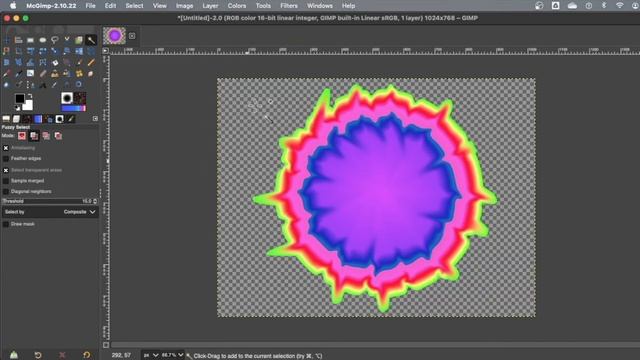Pick the Free Select lasso tool
Viewport: 640px width, 360px height.
55,40
